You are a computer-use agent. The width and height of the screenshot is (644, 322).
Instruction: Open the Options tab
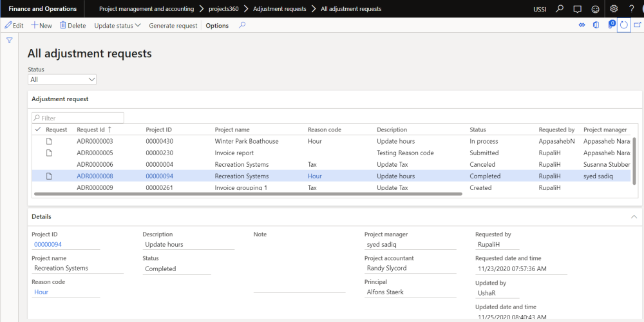point(217,26)
